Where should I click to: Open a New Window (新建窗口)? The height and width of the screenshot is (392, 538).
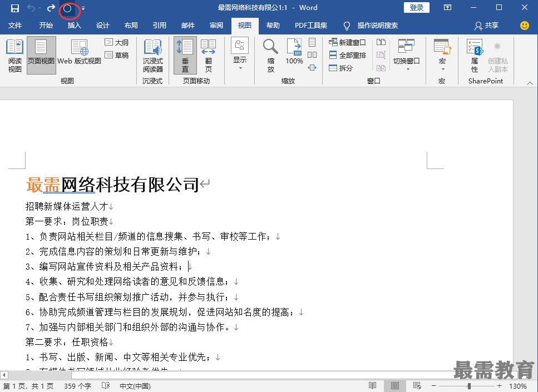coord(347,42)
